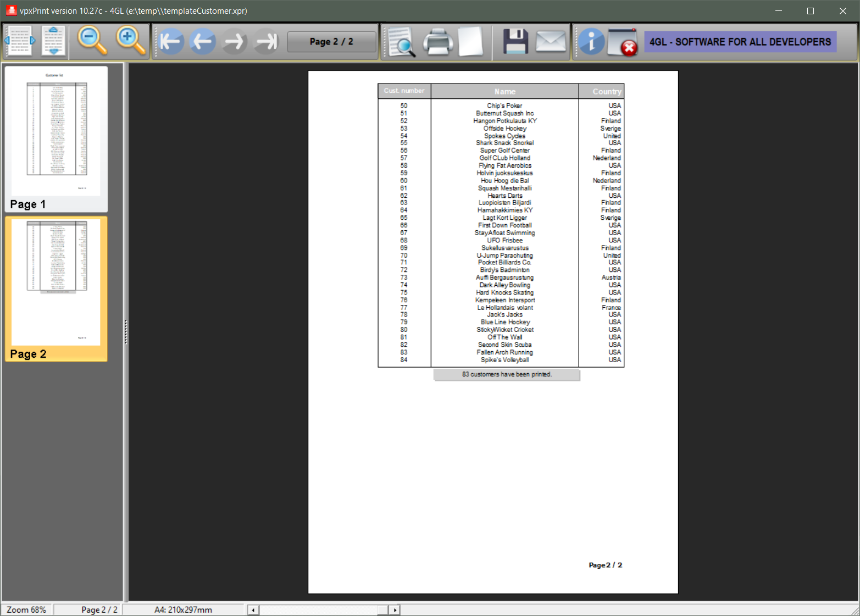860x616 pixels.
Task: Click the horizontal scrollbar left arrow
Action: pyautogui.click(x=253, y=610)
